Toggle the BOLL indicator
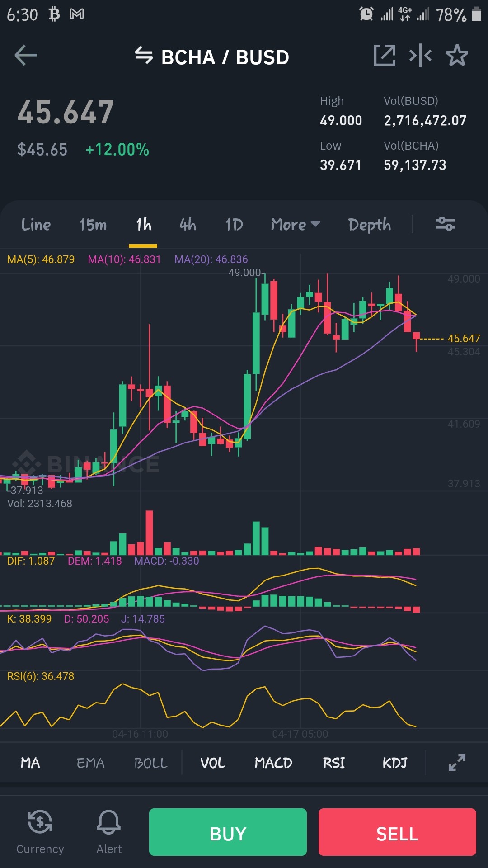Image resolution: width=488 pixels, height=868 pixels. pos(151,763)
